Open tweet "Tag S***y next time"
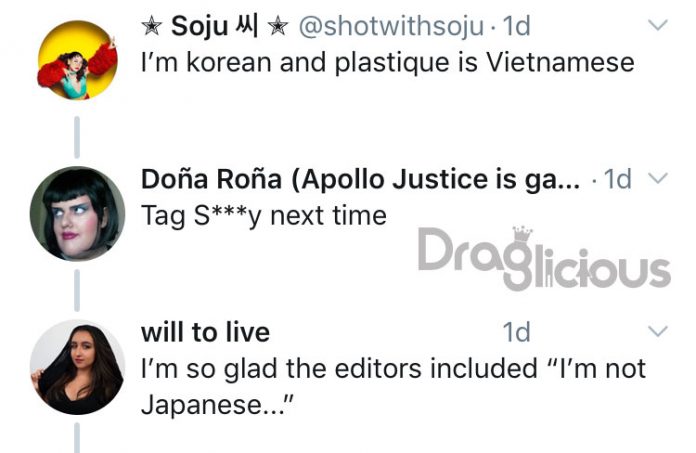 (x=264, y=216)
